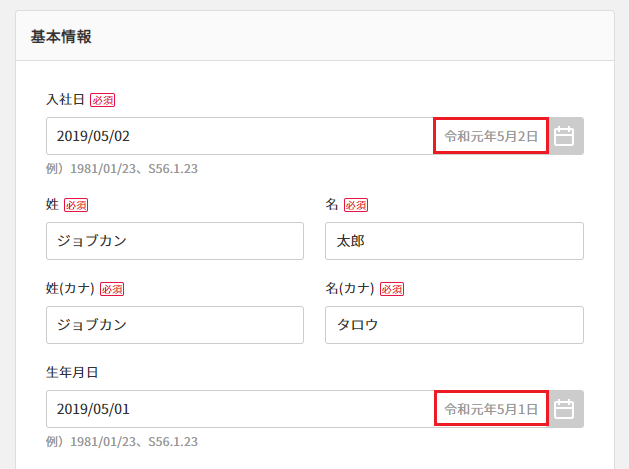Focus the 名 field containing 太郎
Screen dimensions: 629x469
pyautogui.click(x=454, y=241)
